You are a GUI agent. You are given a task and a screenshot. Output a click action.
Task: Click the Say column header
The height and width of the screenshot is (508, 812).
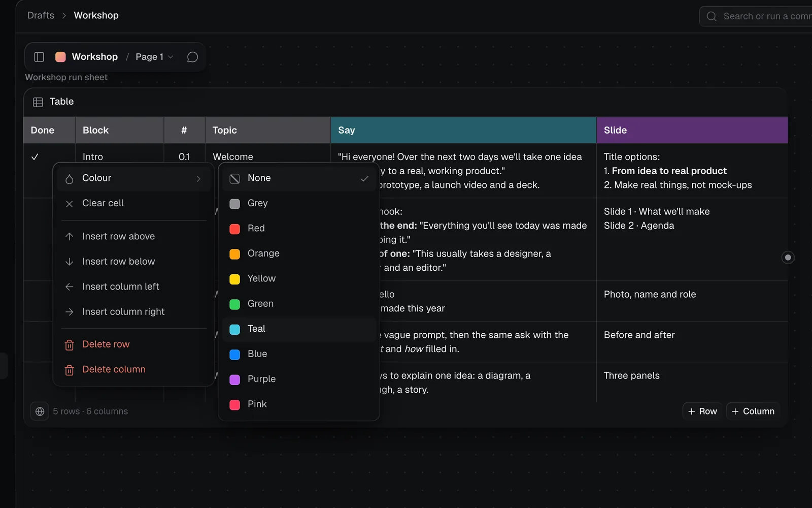point(463,131)
